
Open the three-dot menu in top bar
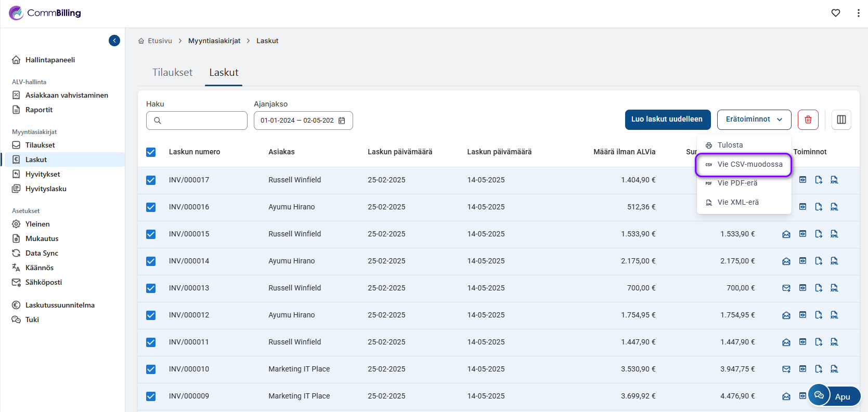[x=858, y=13]
